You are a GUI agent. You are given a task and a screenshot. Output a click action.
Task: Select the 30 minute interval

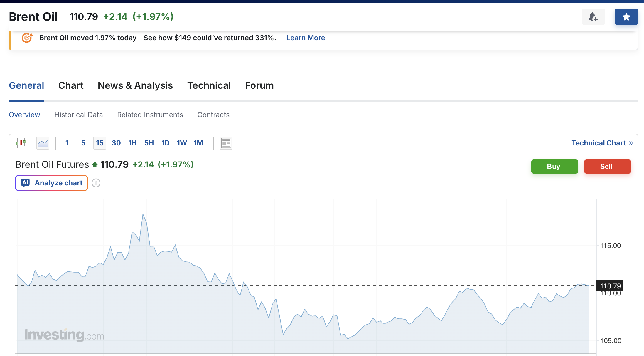coord(116,143)
